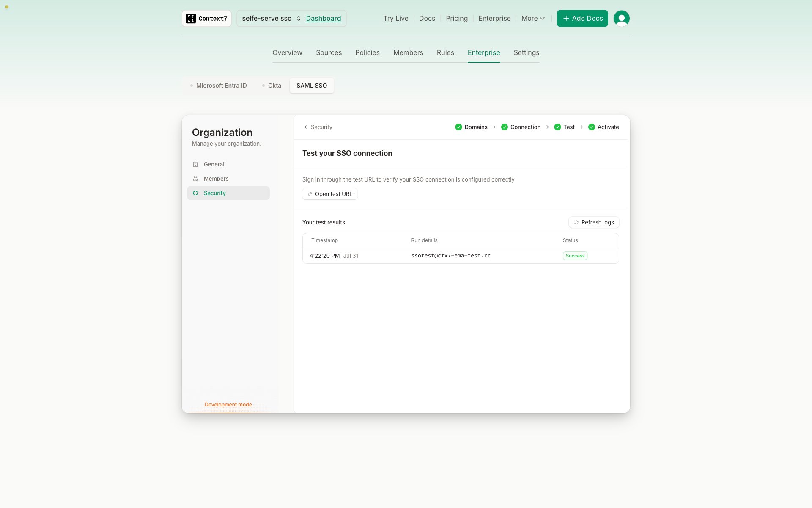Open the Policies tab

click(x=367, y=52)
